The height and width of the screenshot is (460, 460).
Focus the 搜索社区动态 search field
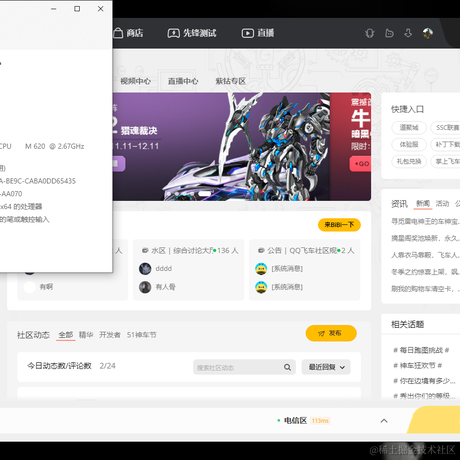[x=244, y=367]
